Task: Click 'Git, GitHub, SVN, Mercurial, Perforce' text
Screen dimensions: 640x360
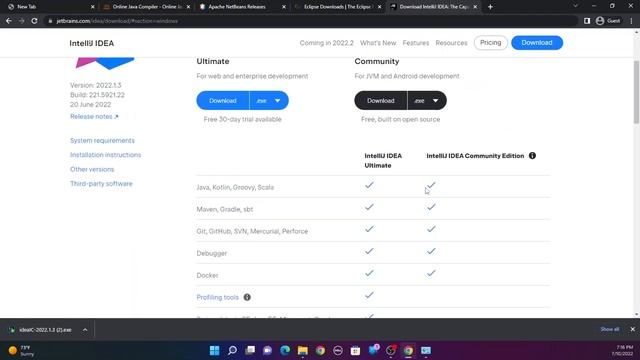Action: pos(252,231)
